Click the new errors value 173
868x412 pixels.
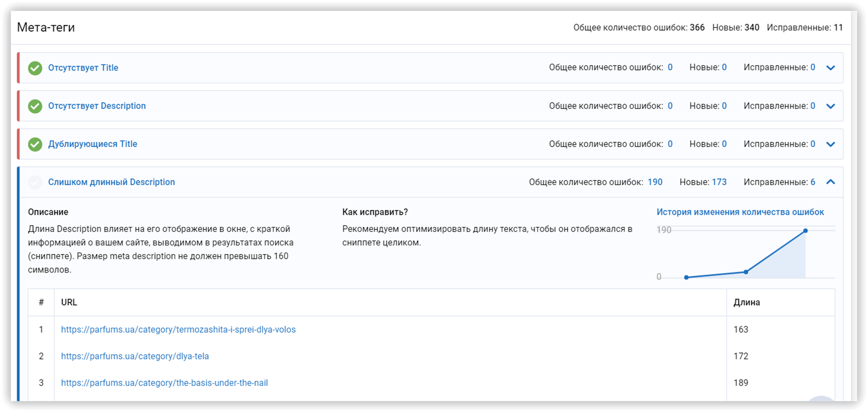coord(719,182)
